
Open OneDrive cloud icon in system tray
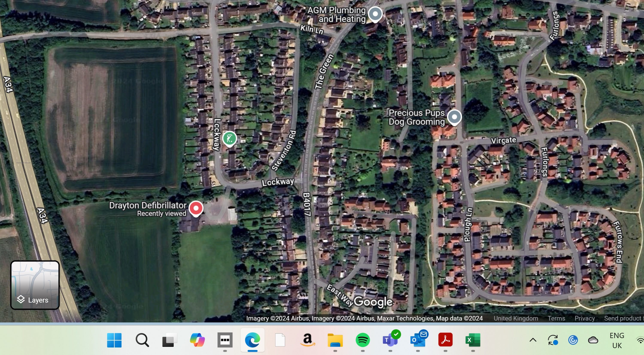pos(593,340)
